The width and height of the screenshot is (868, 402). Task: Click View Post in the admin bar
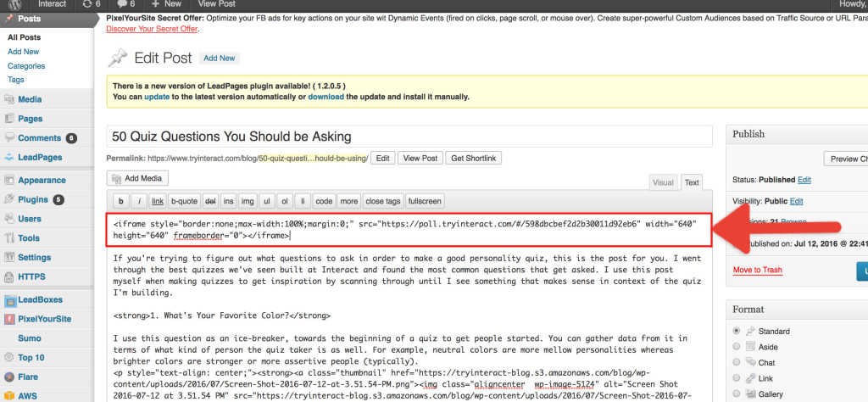(x=214, y=4)
